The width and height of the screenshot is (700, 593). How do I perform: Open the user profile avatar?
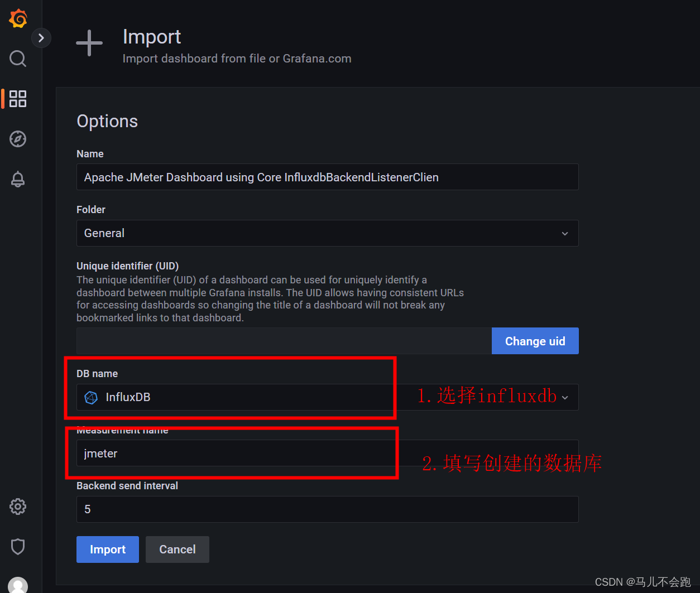point(18,585)
